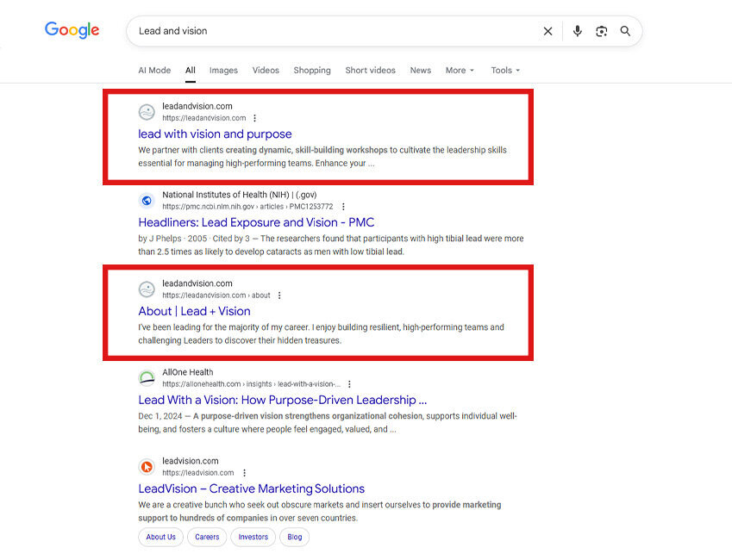Open three-dot menu for leadvision.com result

coord(245,473)
